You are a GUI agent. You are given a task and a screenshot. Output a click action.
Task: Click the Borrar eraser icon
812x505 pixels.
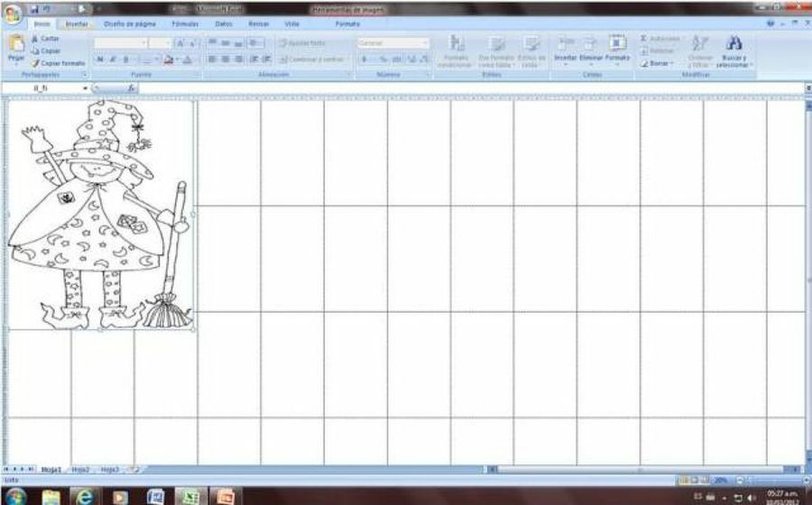643,63
